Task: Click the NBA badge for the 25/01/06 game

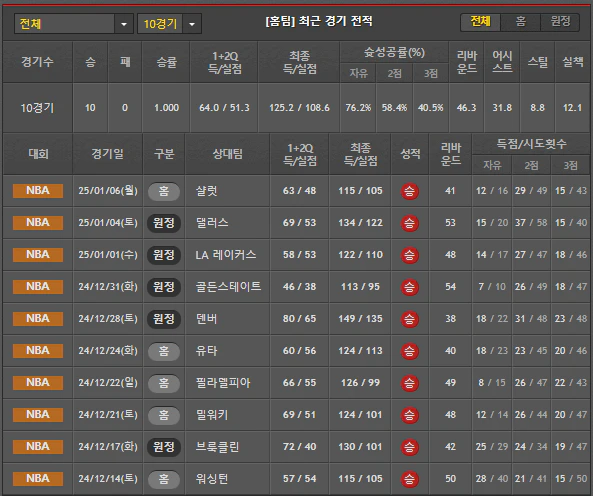Action: (x=38, y=191)
